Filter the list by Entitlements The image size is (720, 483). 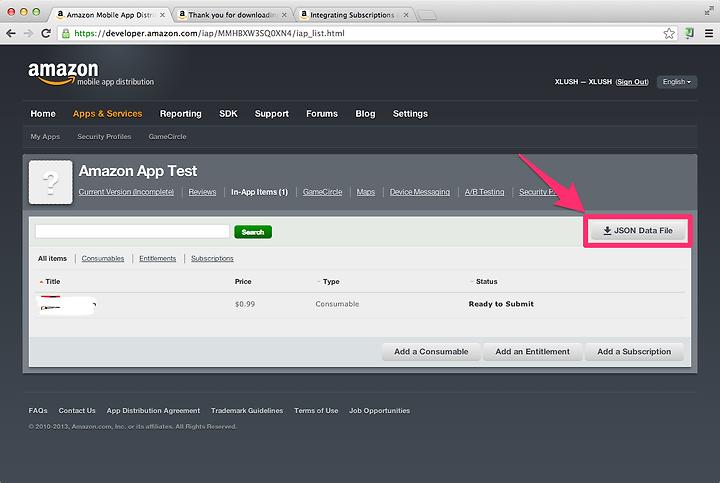(x=158, y=258)
